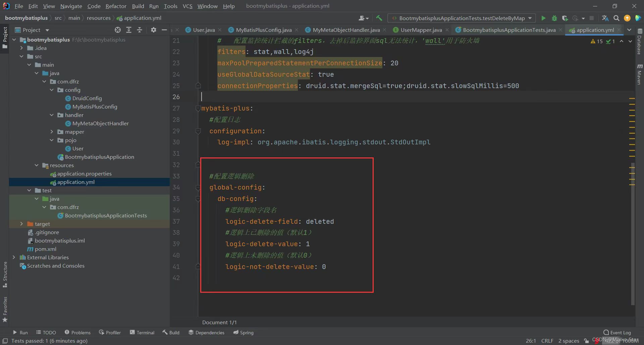Screen dimensions: 644x345
Task: Hide the Project tool window
Action: 164,30
